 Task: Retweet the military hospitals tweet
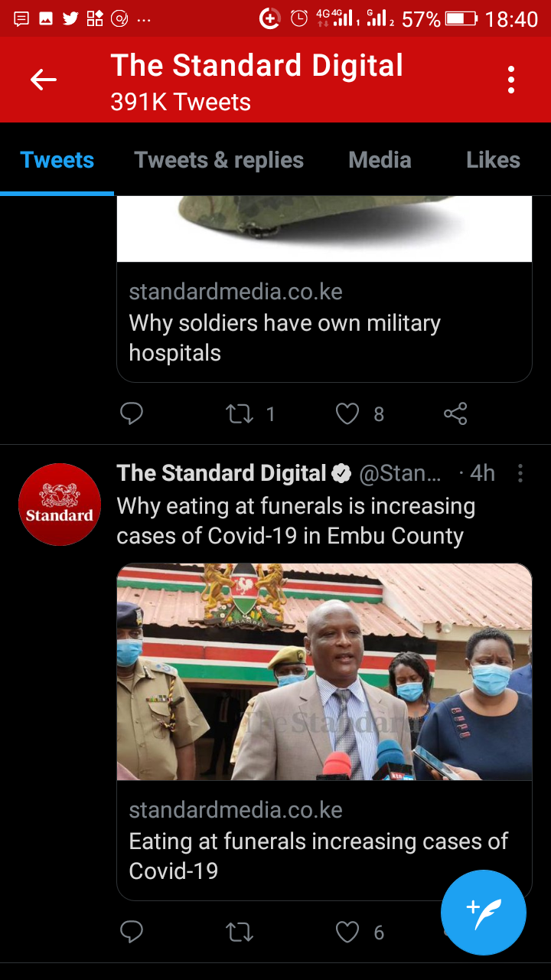click(240, 414)
